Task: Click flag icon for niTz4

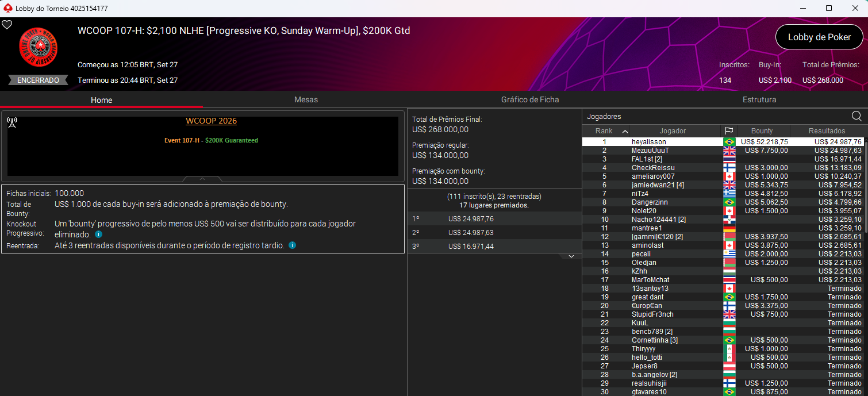Action: click(x=729, y=193)
